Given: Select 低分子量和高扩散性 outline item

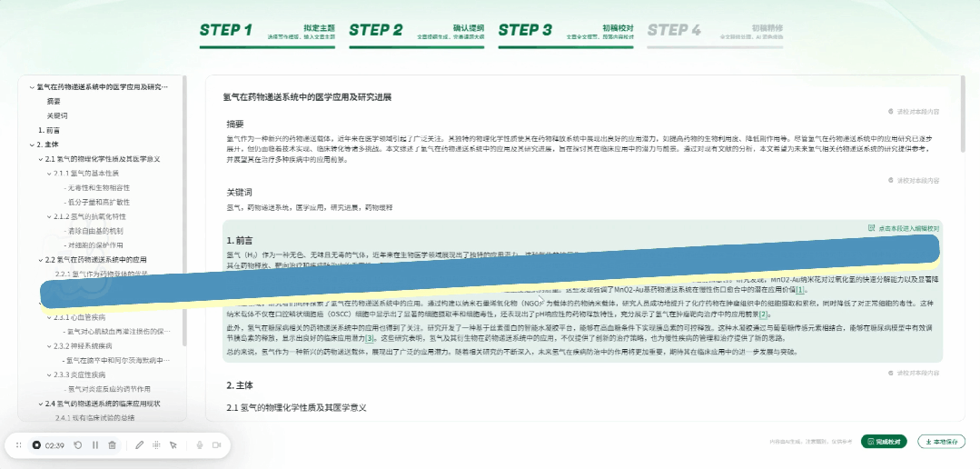Looking at the screenshot, I should click(x=98, y=202).
